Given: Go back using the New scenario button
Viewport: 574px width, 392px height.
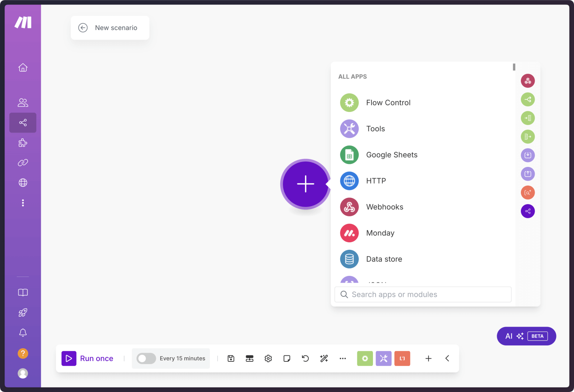Looking at the screenshot, I should (110, 28).
